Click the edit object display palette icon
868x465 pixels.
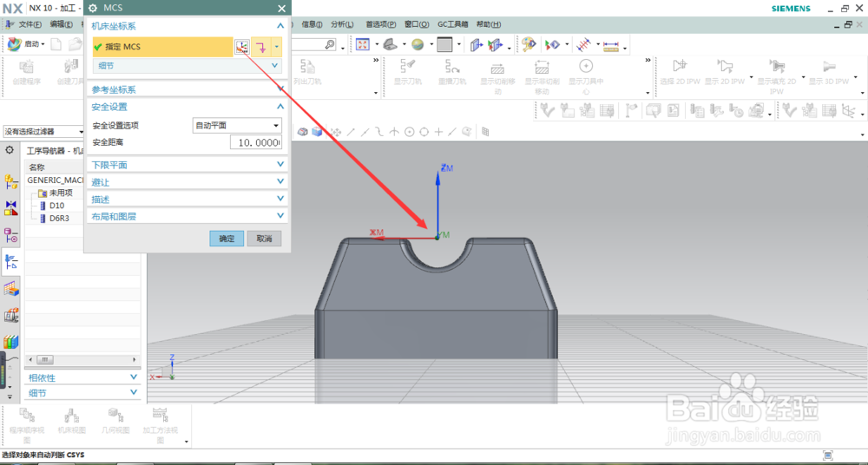[x=529, y=45]
